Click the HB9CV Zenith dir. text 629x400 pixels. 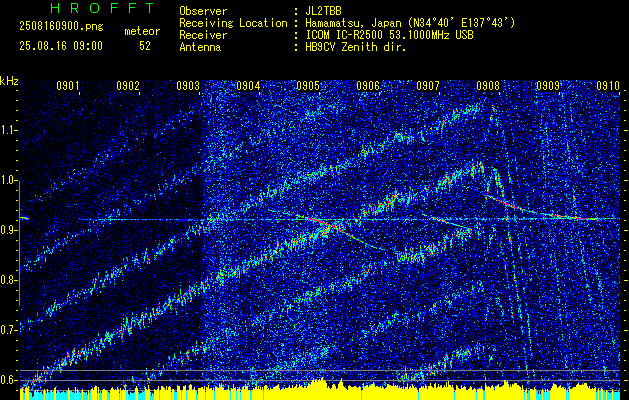click(x=356, y=47)
